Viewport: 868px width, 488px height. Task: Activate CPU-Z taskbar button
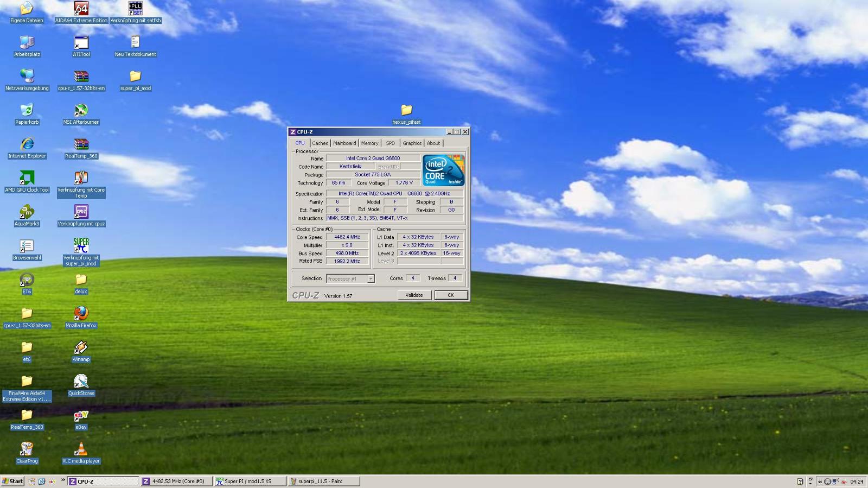[x=103, y=481]
